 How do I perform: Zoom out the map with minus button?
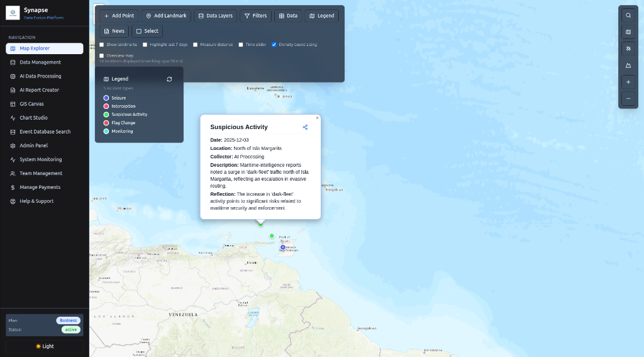628,99
